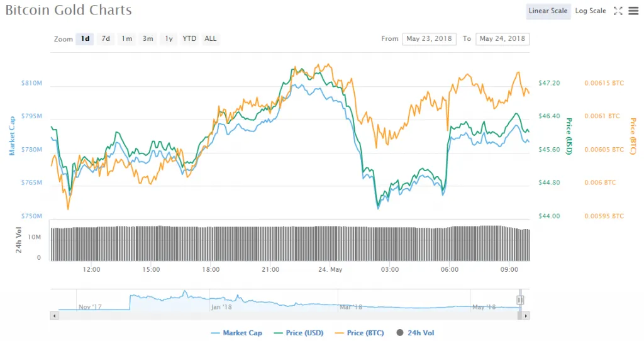644x341 pixels.
Task: Toggle Price (USD) series in legend
Action: point(299,333)
